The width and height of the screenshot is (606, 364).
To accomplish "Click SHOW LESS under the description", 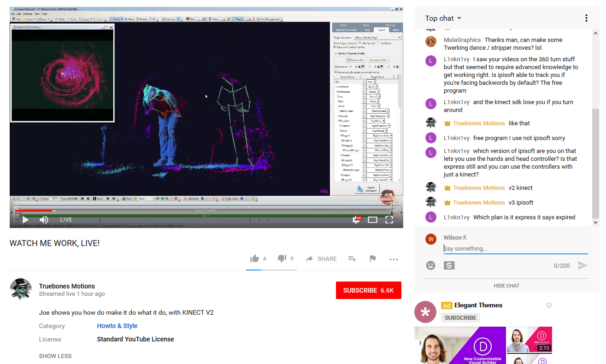I will [55, 356].
